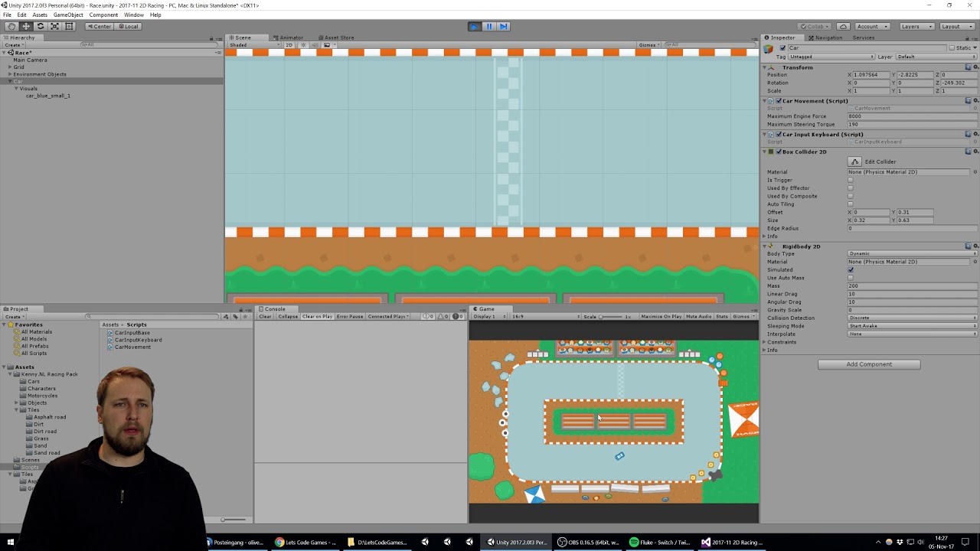The height and width of the screenshot is (551, 980).
Task: Open the Tag dropdown in the Inspector
Action: click(829, 57)
